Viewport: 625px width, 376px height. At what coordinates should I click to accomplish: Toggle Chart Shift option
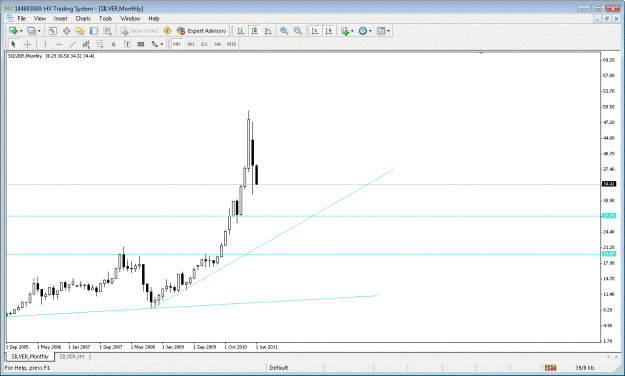(x=329, y=31)
